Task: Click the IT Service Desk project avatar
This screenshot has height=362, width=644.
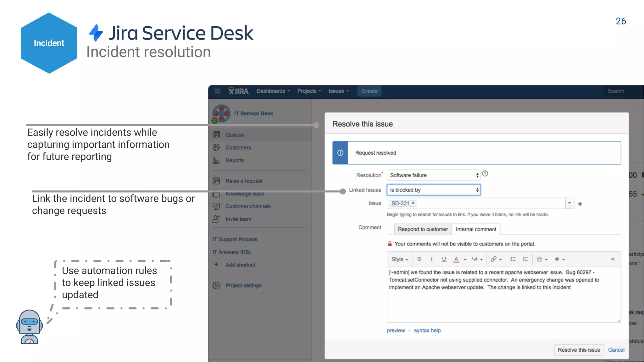Action: click(x=221, y=113)
